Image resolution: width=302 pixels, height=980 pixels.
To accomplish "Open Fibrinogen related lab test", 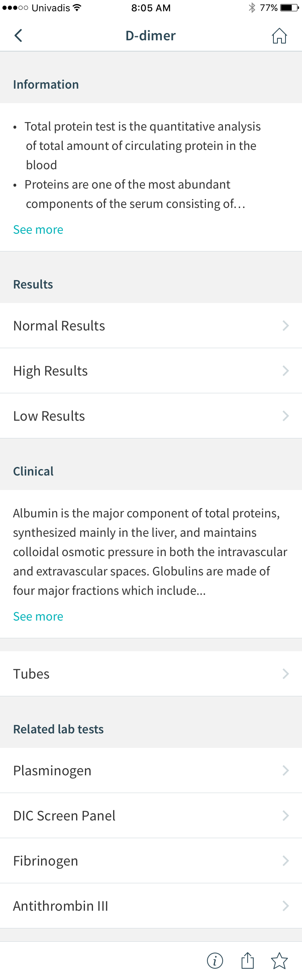I will [151, 861].
